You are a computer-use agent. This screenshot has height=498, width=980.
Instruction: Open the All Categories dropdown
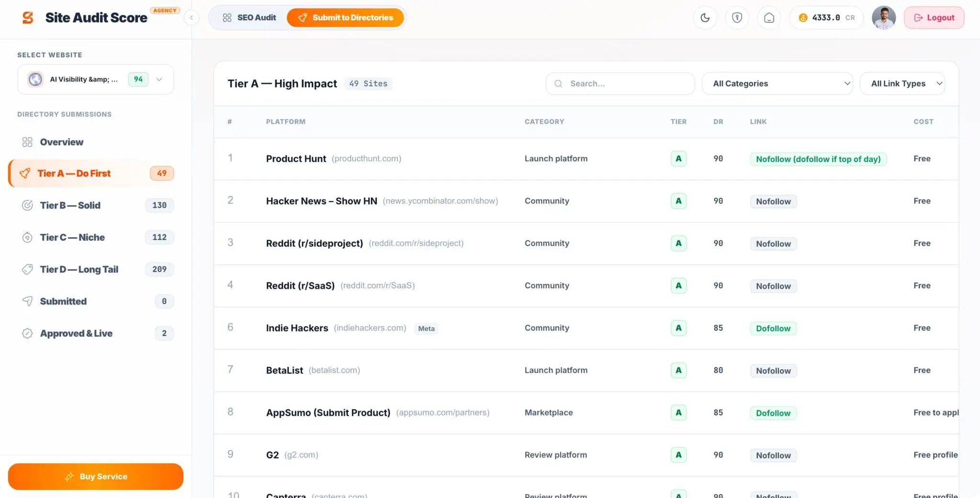point(777,84)
